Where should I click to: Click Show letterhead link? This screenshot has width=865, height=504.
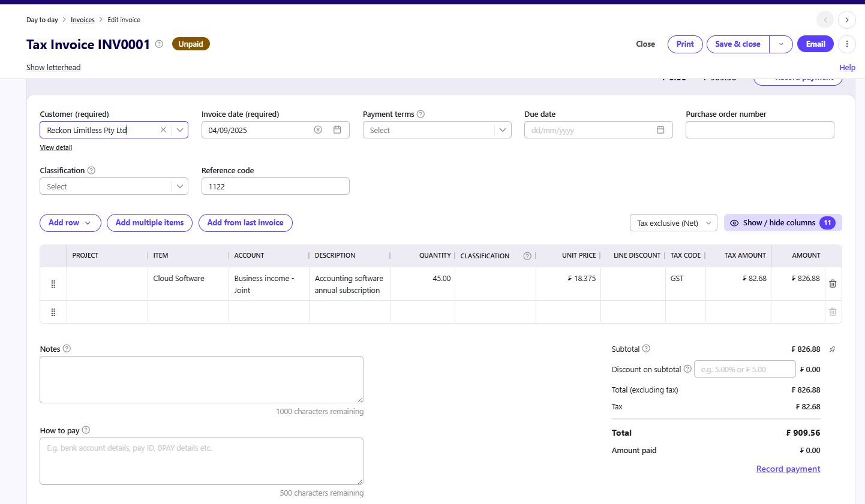click(53, 67)
